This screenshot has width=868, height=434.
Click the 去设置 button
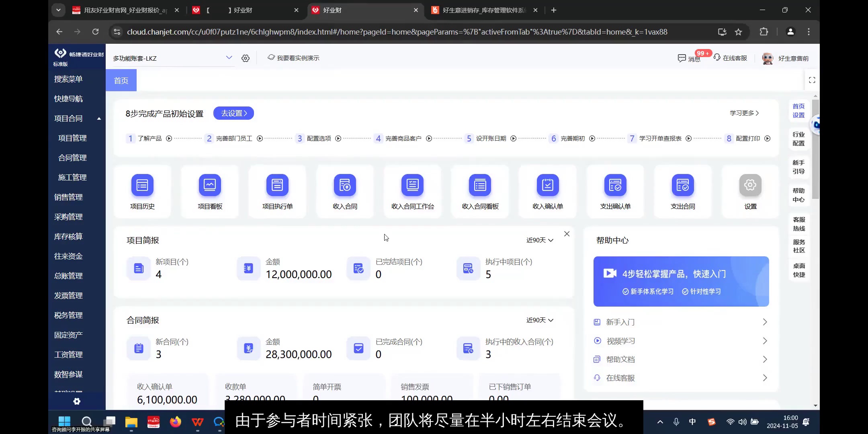click(233, 113)
